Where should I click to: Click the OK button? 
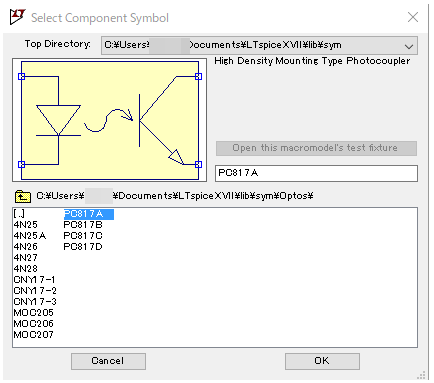(322, 361)
